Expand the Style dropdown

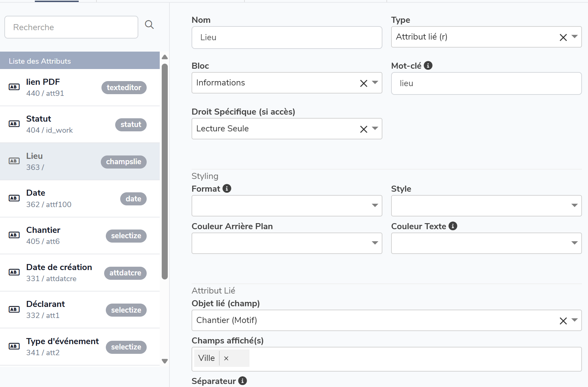point(574,205)
